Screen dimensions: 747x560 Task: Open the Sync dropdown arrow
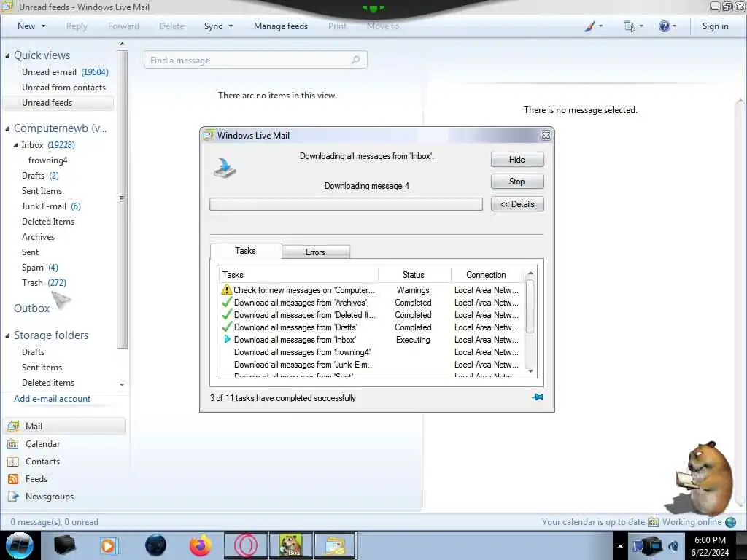click(231, 26)
